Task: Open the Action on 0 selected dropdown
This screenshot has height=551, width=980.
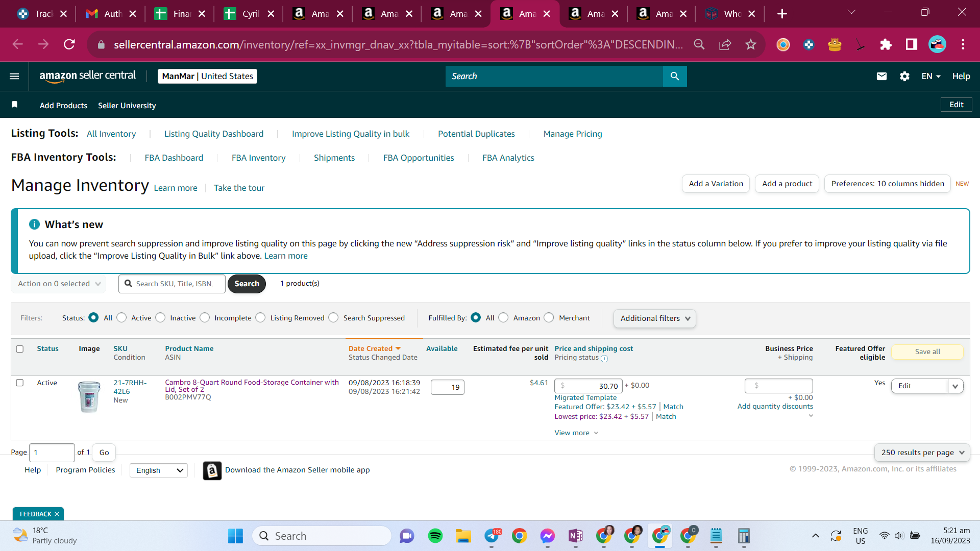Action: (x=59, y=284)
